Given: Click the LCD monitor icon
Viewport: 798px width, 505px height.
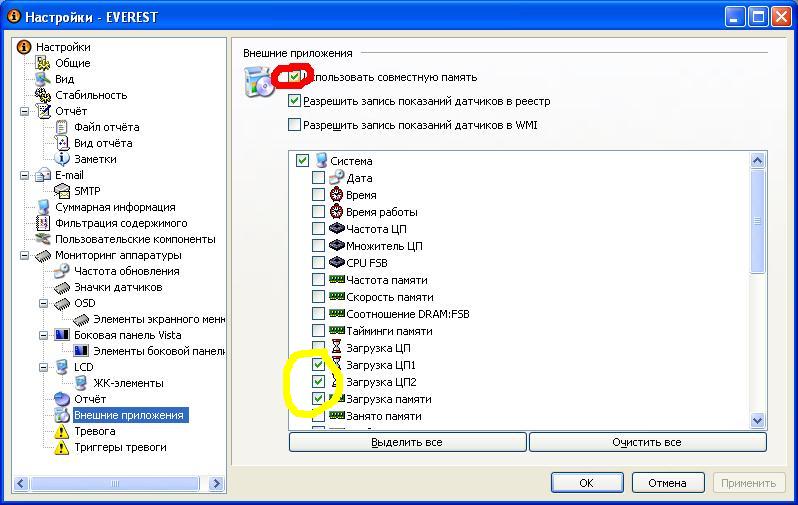Looking at the screenshot, I should pyautogui.click(x=62, y=367).
